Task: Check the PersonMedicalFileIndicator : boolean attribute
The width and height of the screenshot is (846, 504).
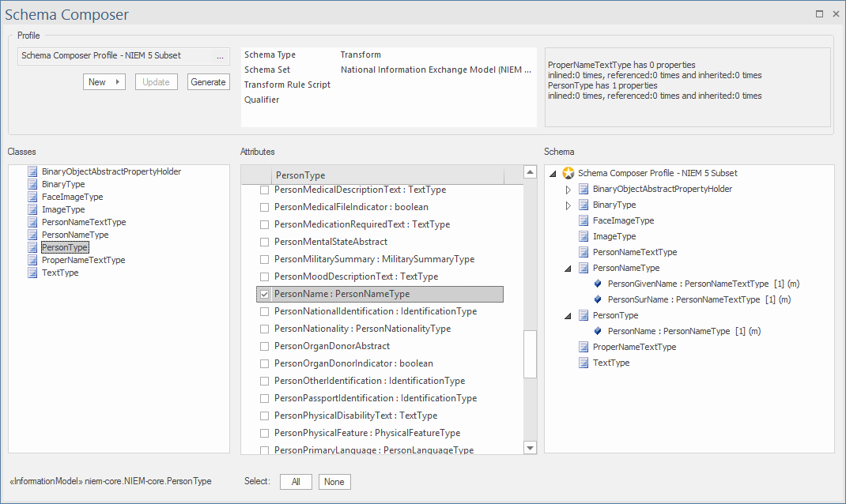Action: (x=264, y=207)
